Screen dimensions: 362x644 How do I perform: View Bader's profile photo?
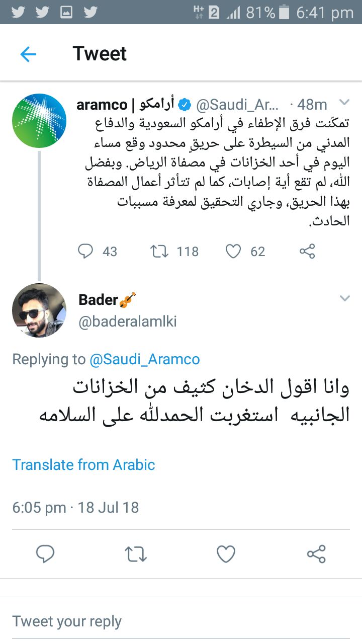39,310
